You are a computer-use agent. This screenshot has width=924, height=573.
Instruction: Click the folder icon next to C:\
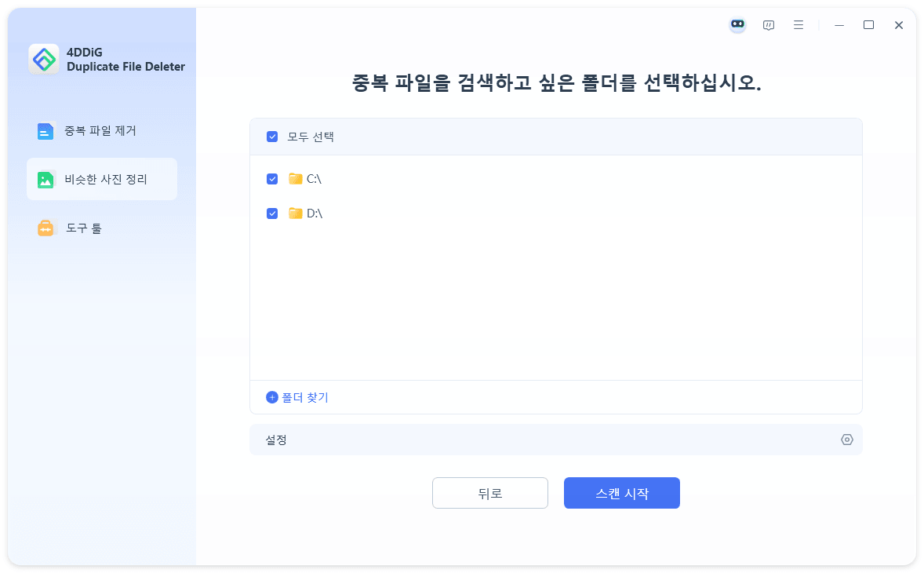click(296, 178)
